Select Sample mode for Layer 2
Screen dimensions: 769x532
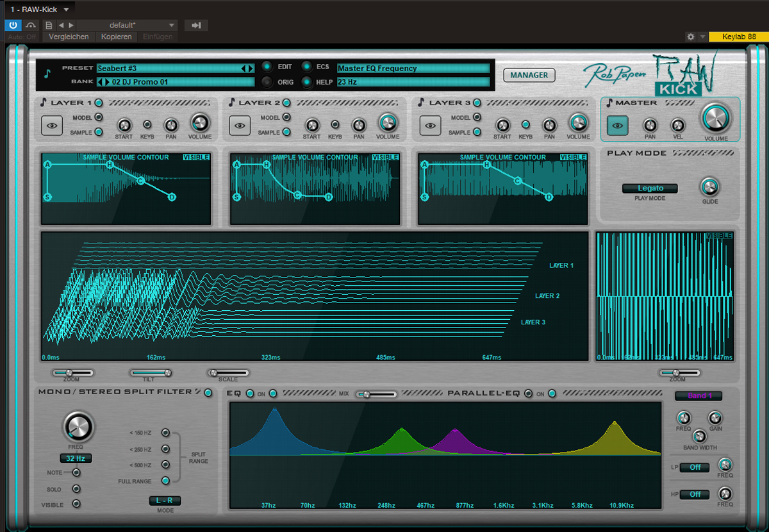(286, 132)
